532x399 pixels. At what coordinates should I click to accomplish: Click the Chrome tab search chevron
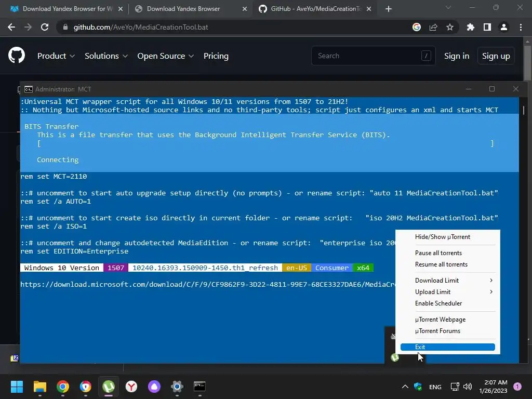(x=448, y=7)
